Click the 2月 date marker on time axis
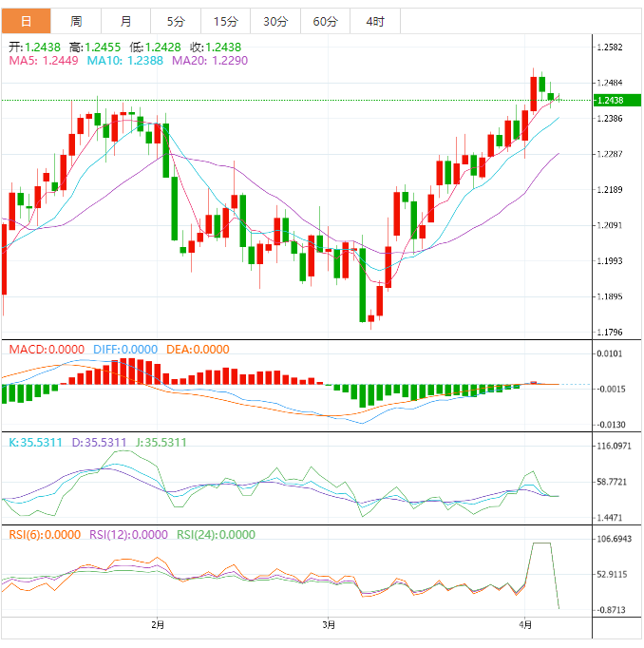Viewport: 644px width, 648px height. point(159,625)
